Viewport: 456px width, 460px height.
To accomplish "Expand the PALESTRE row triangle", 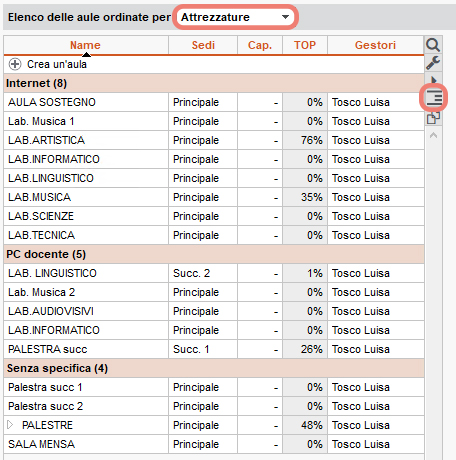I will (10, 425).
